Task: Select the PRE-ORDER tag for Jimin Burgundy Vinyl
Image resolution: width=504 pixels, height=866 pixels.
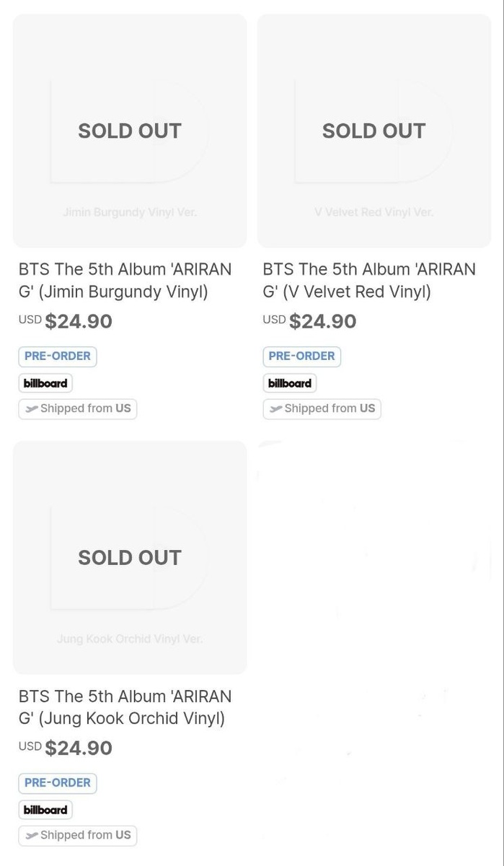Action: pos(58,357)
